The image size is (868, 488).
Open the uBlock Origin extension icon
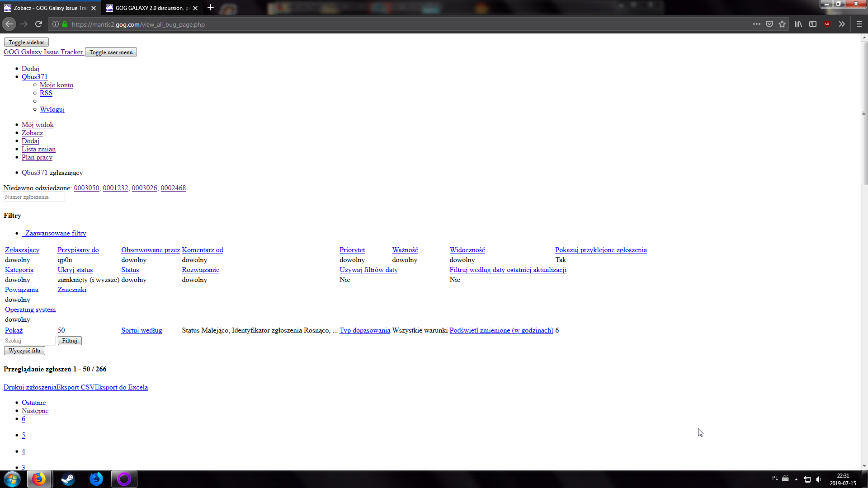827,24
